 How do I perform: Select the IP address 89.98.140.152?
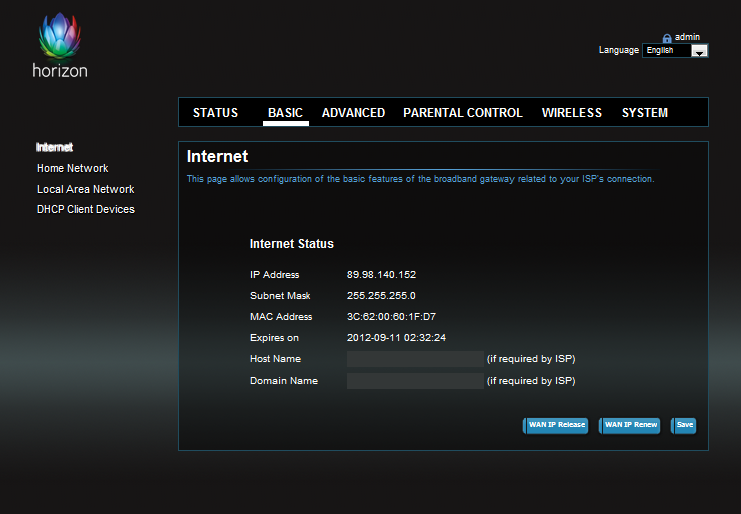[x=381, y=274]
